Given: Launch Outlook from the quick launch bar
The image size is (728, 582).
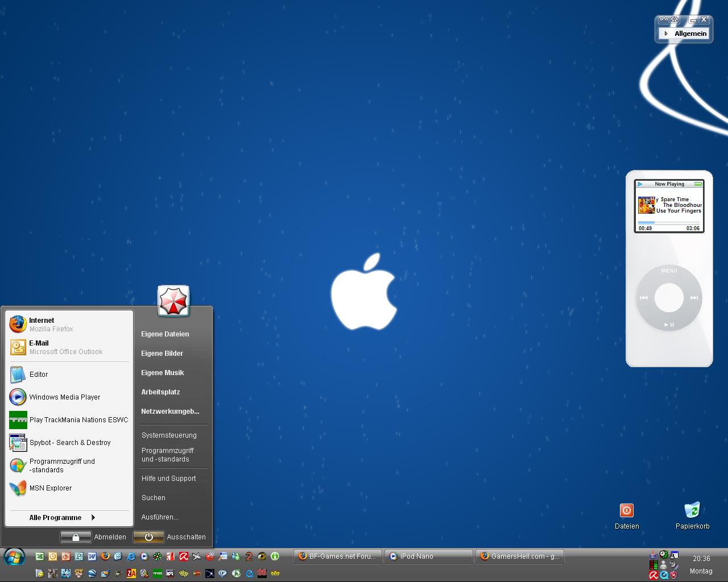Looking at the screenshot, I should pyautogui.click(x=53, y=556).
